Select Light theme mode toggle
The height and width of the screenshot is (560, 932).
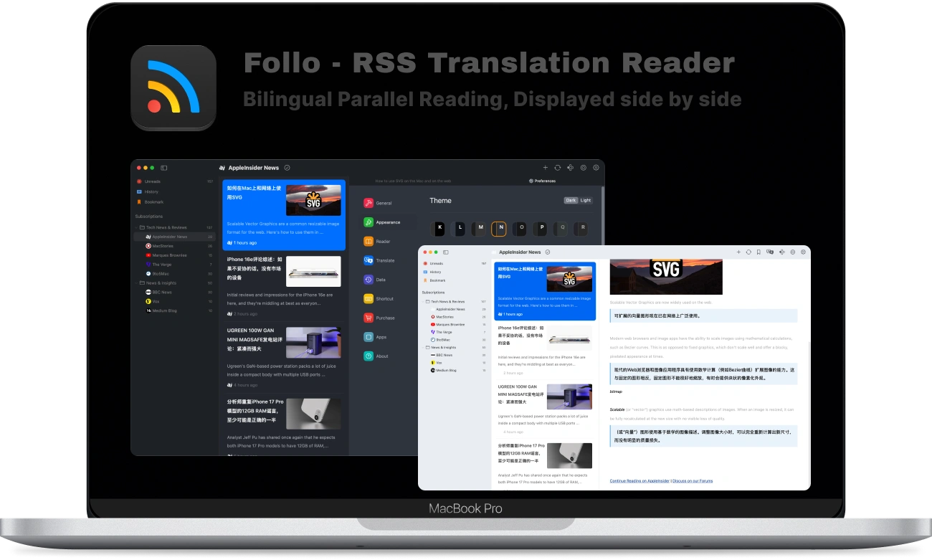586,200
